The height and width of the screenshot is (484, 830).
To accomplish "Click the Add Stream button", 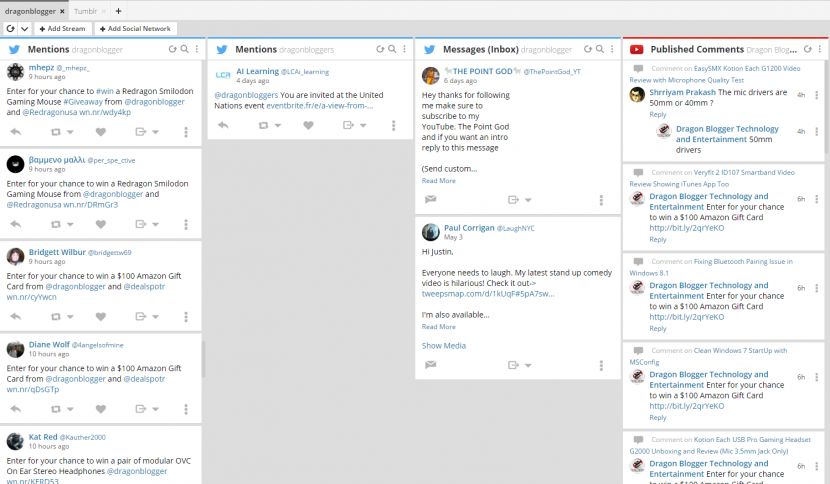I will click(x=62, y=29).
